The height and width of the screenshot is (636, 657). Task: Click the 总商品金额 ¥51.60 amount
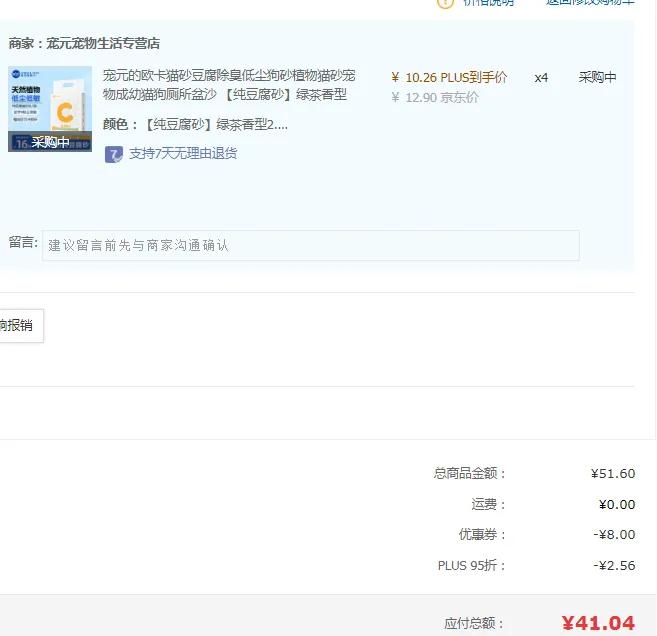612,473
